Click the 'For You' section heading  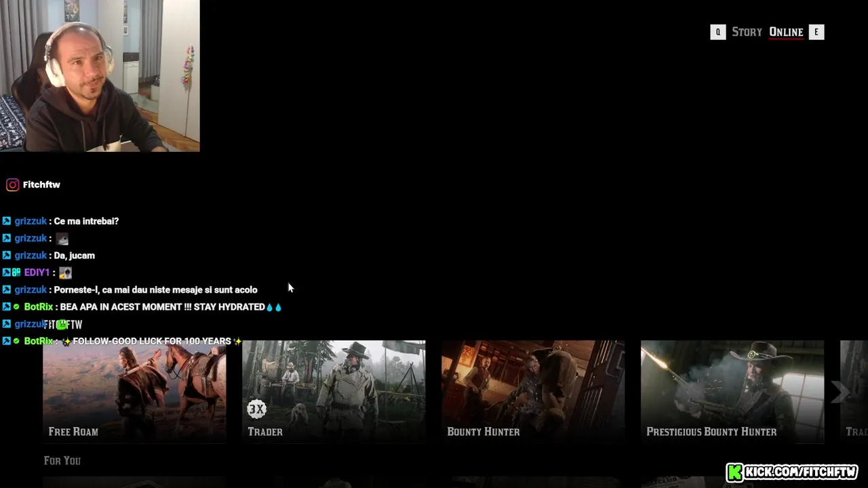(x=62, y=461)
